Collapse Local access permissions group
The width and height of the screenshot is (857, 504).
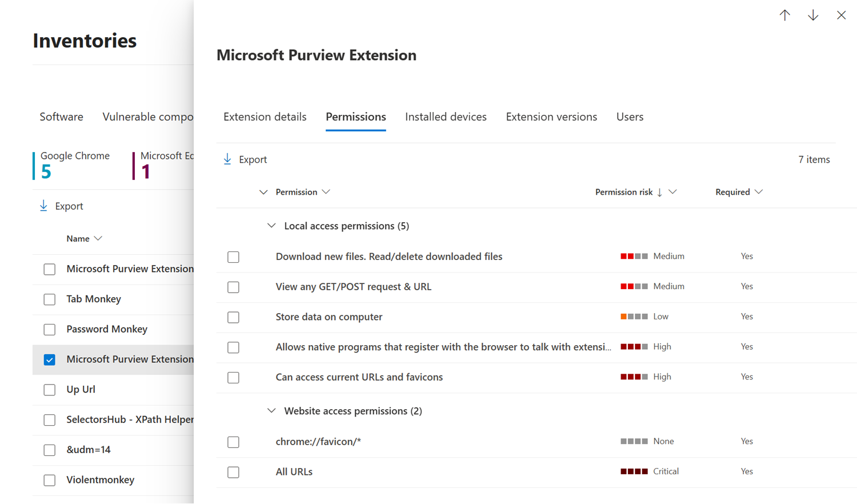tap(271, 226)
